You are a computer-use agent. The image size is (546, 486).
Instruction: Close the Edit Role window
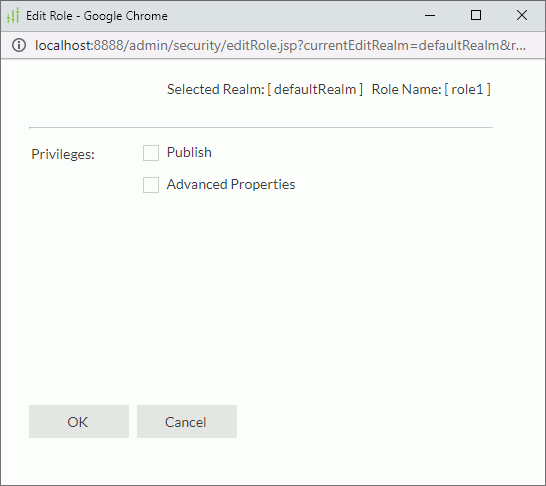(x=522, y=15)
